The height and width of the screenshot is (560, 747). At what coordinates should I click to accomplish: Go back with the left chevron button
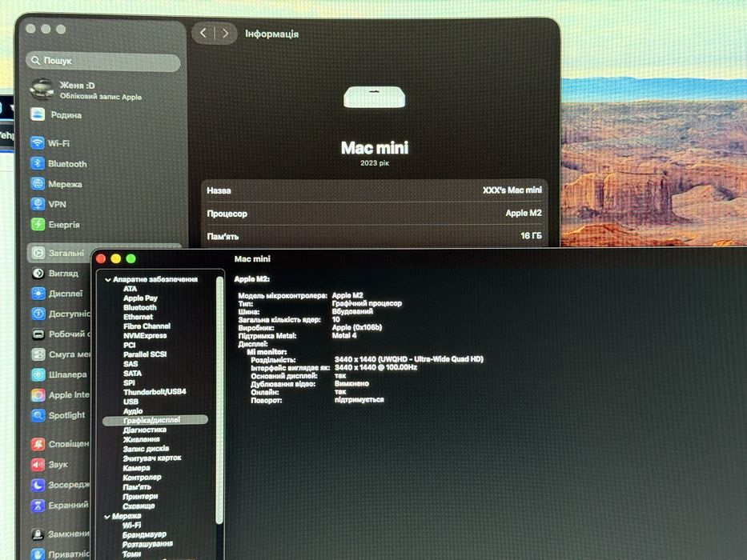click(203, 33)
